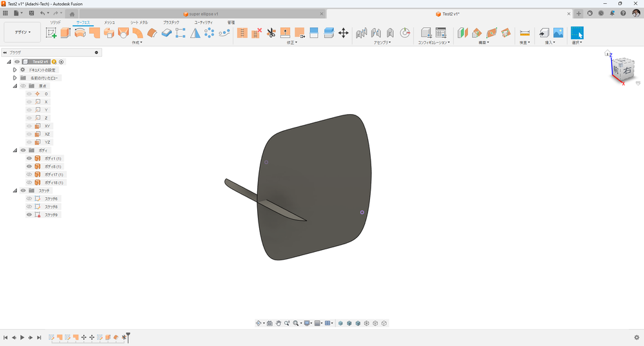Switch to the メッシュ tab
644x346 pixels.
click(109, 23)
